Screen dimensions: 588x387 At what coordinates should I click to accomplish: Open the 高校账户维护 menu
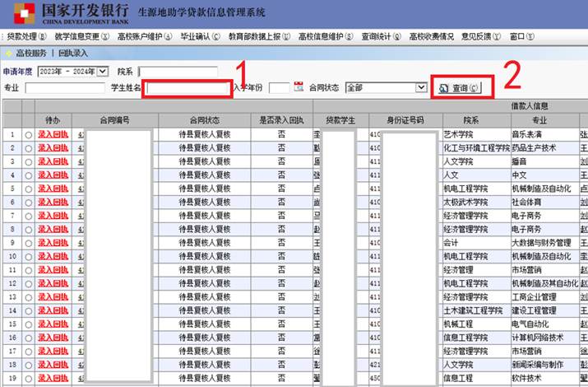click(x=145, y=37)
